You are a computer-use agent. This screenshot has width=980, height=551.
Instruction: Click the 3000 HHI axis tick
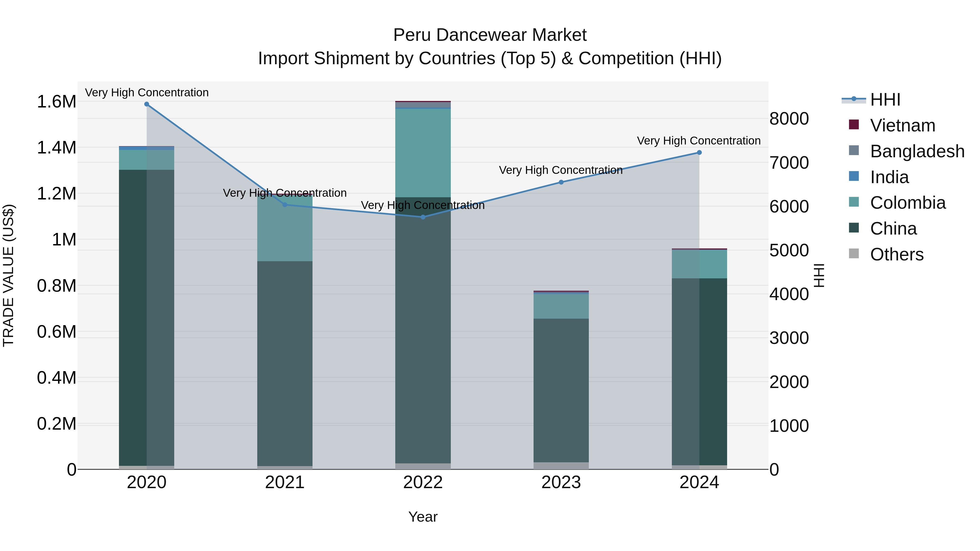tap(789, 338)
